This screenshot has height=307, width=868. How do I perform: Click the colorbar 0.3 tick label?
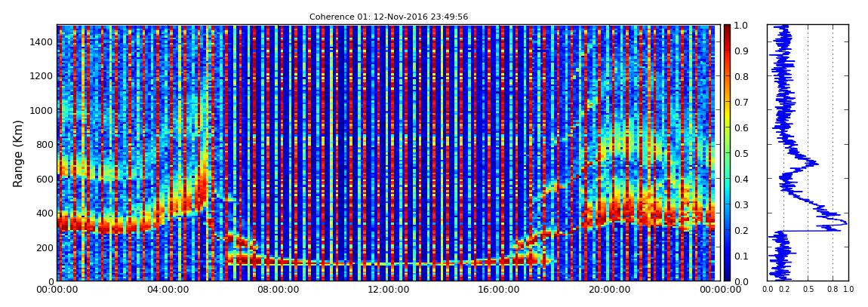point(742,204)
